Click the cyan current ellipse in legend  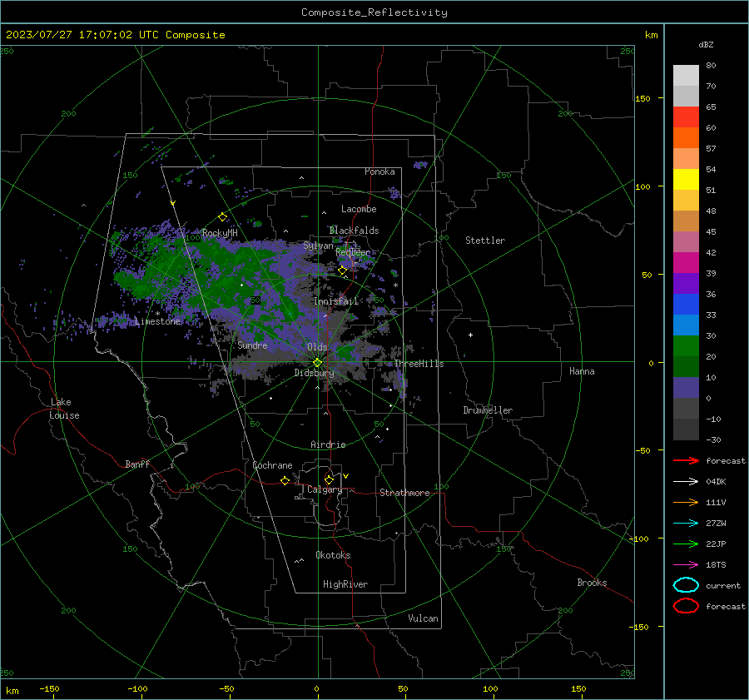point(686,585)
